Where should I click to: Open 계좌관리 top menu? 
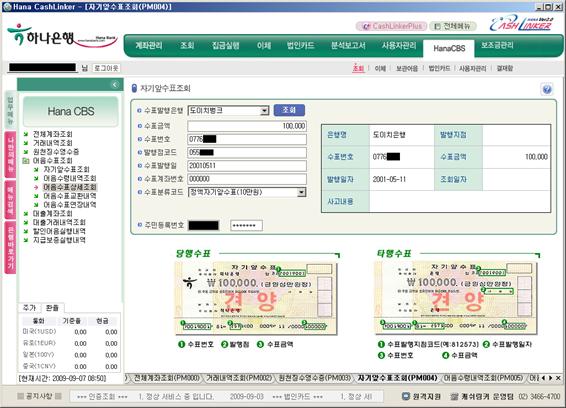pos(149,45)
